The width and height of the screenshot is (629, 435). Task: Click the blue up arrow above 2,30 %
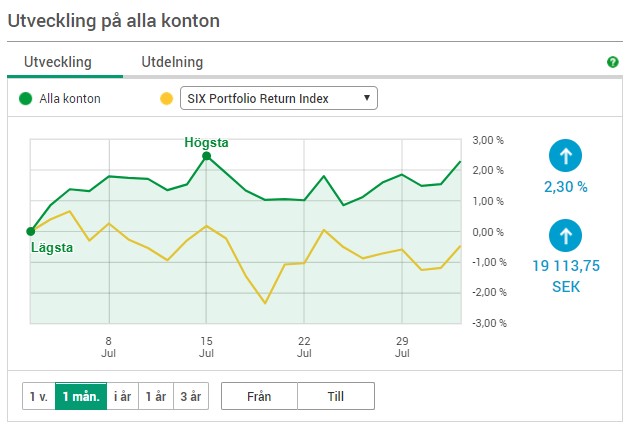click(565, 156)
